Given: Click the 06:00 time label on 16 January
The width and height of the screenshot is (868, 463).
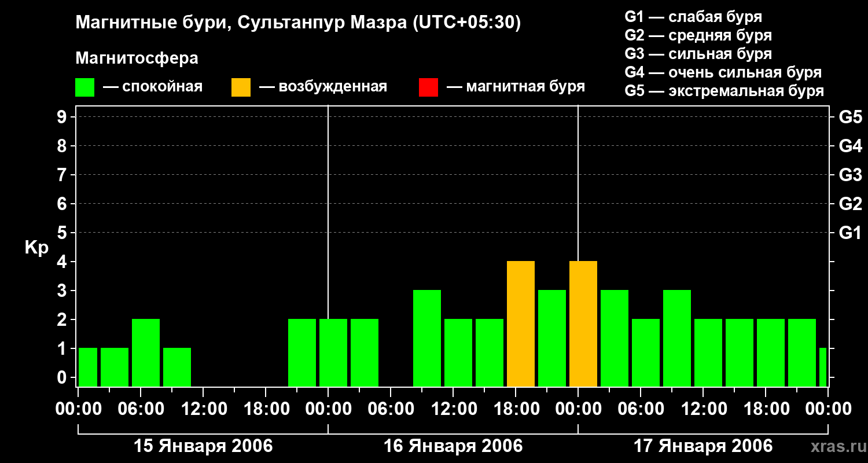Looking at the screenshot, I should click(391, 409).
